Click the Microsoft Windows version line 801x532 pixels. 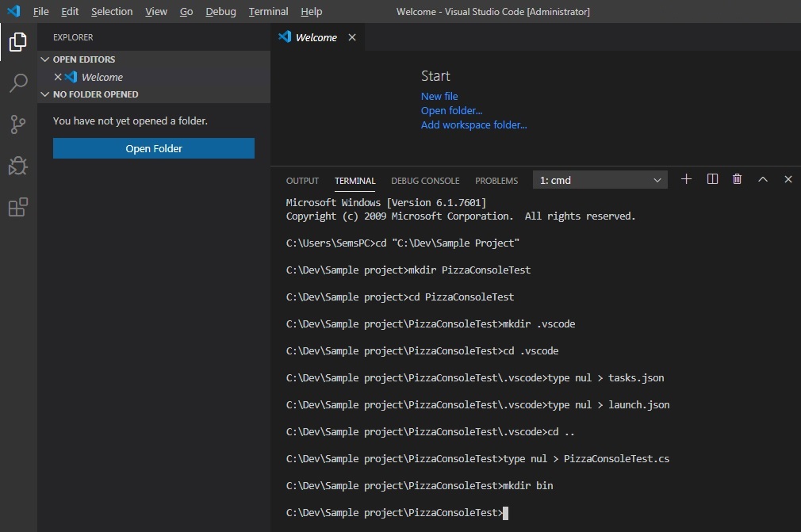pos(386,203)
